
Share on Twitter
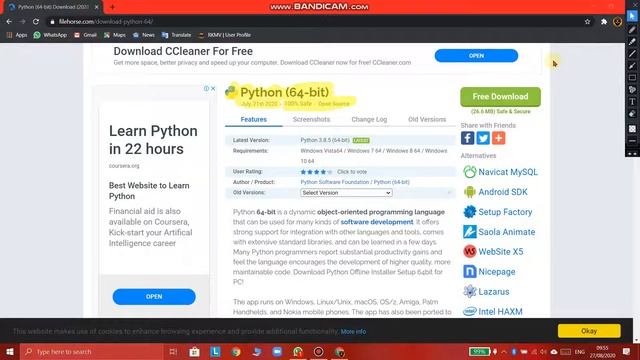[x=483, y=138]
